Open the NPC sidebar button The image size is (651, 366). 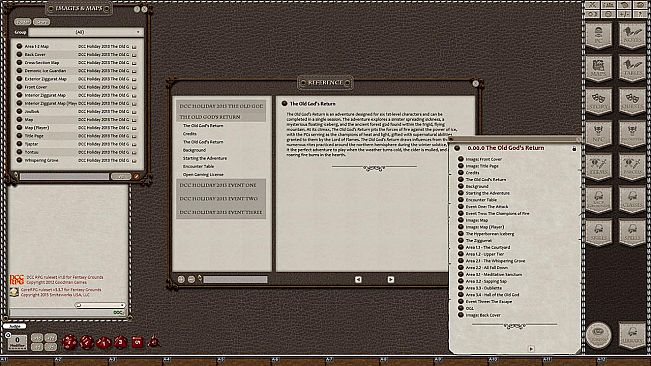599,134
